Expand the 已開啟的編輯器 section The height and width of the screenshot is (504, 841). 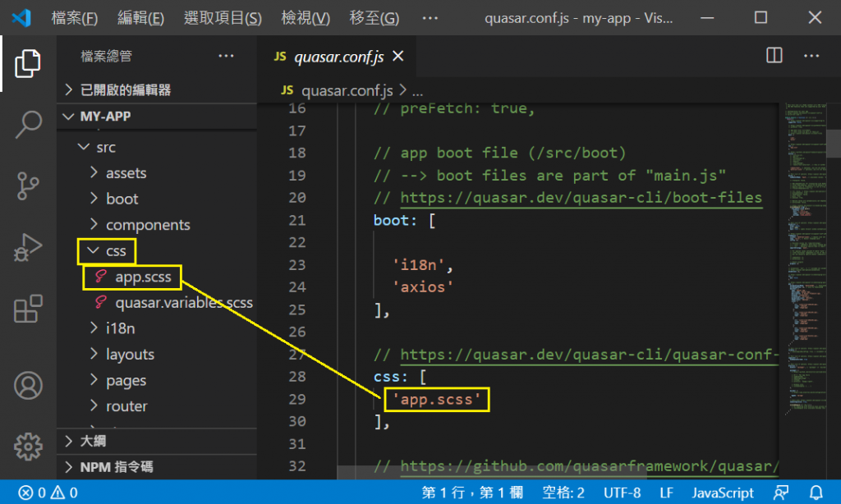157,89
